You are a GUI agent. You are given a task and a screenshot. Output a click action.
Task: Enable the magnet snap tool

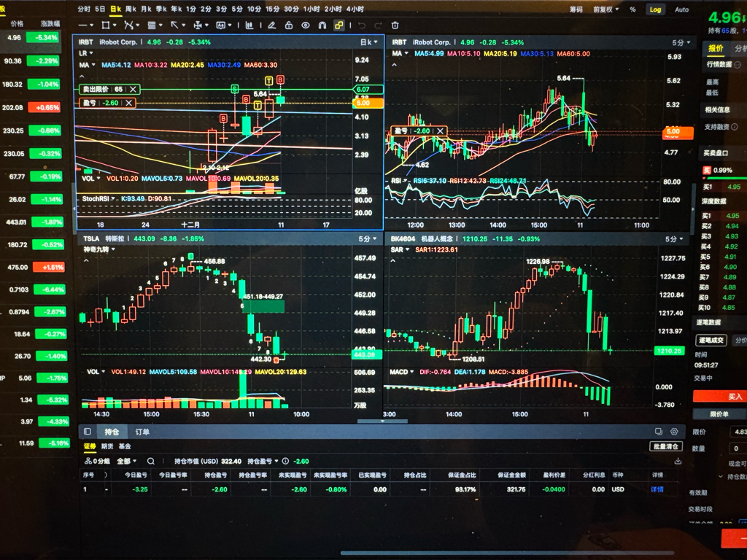322,26
